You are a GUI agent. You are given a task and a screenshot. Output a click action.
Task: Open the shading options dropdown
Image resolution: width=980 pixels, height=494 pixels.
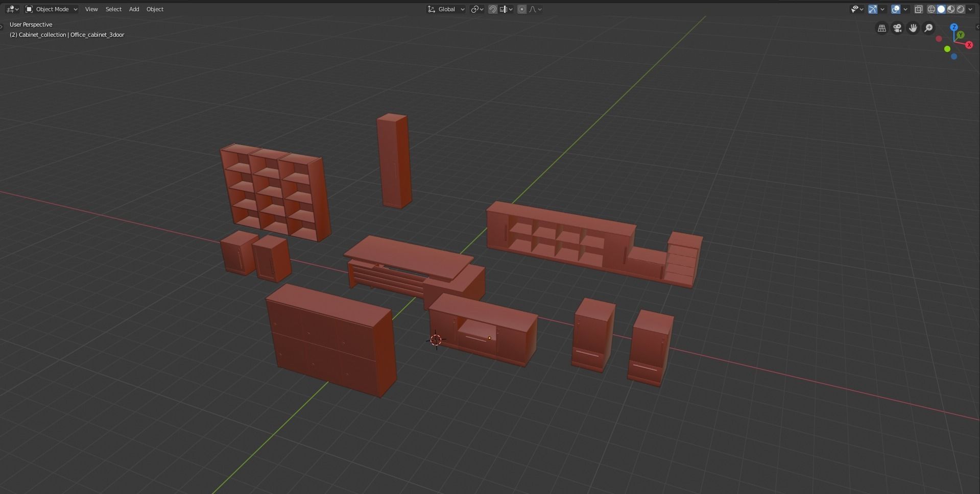(x=970, y=9)
